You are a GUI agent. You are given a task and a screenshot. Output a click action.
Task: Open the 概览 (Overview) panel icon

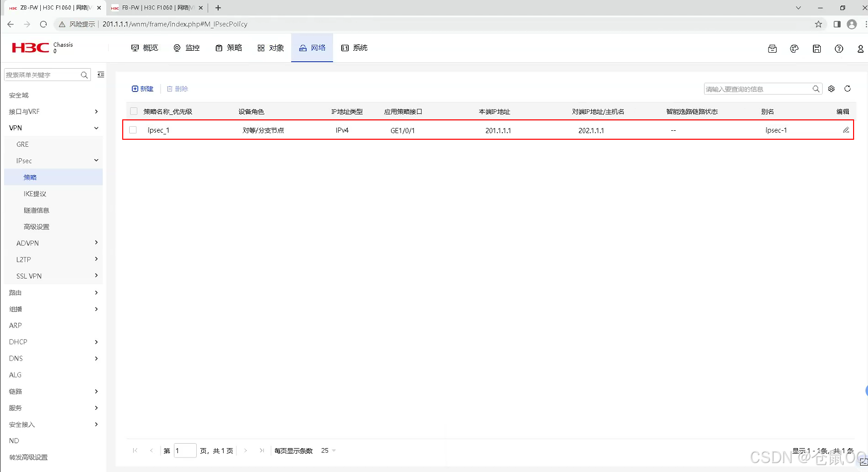coord(135,48)
